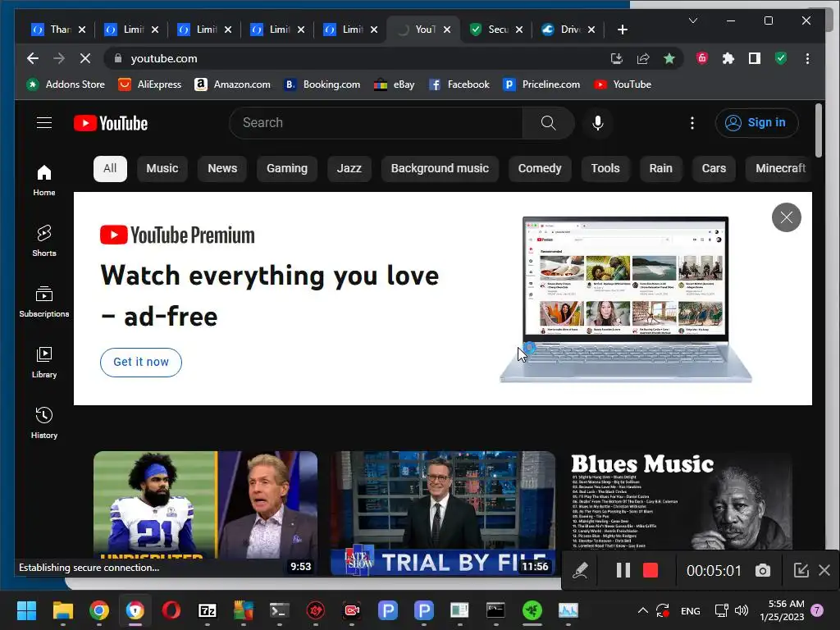Open the AliExpress bookmark
Viewport: 840px width, 630px height.
tap(150, 84)
